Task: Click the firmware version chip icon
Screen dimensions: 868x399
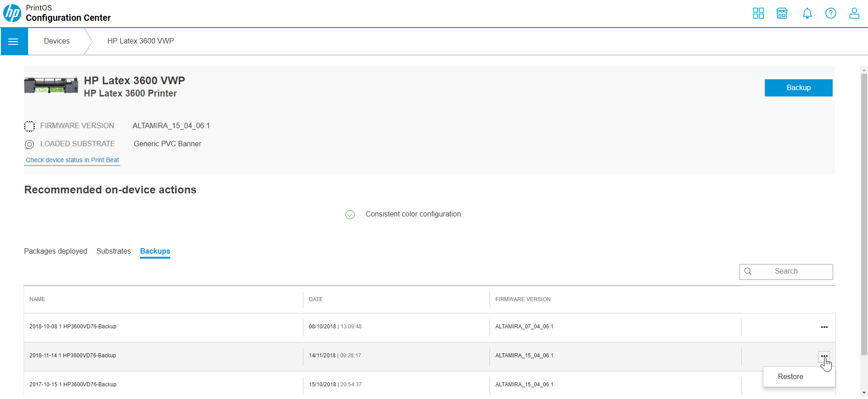Action: (x=29, y=126)
